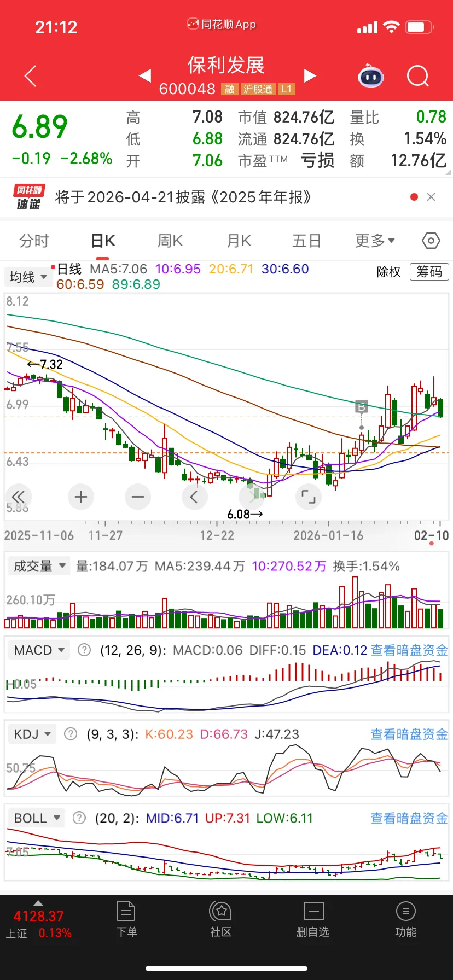Tap MA5:7.06 moving average label
453x980 pixels.
click(118, 269)
